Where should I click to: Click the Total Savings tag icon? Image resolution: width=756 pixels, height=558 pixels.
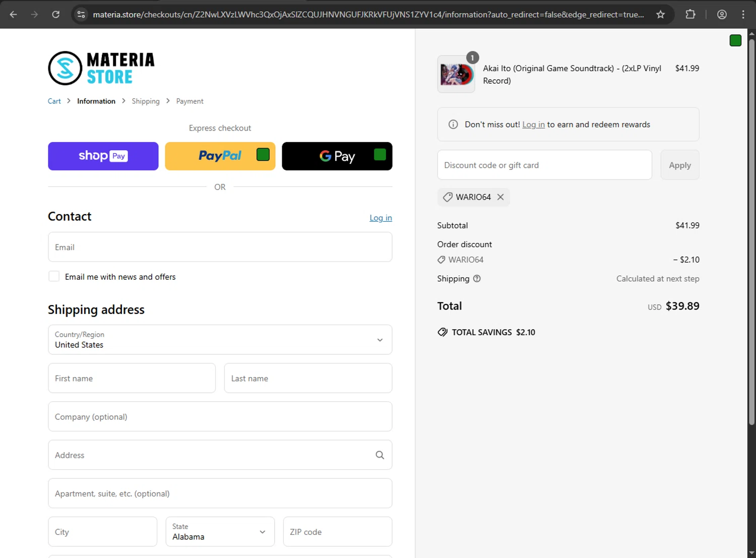[443, 332]
